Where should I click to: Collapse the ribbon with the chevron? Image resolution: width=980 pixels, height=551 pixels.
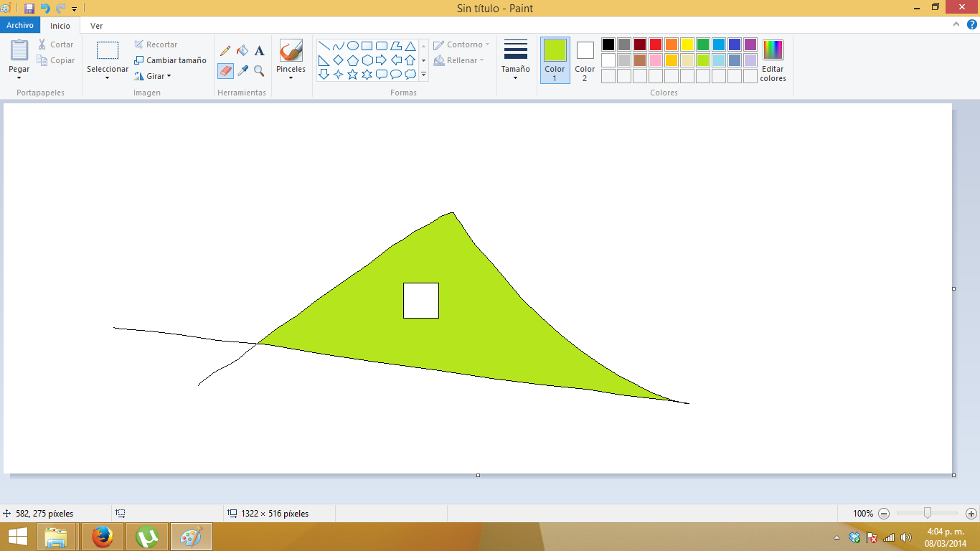(956, 24)
